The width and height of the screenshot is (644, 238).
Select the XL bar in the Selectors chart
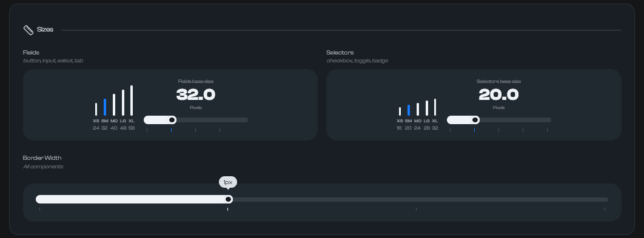click(435, 107)
